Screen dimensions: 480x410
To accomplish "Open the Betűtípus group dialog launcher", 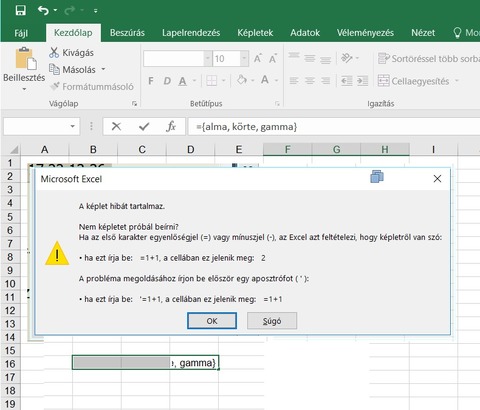I will coord(277,104).
